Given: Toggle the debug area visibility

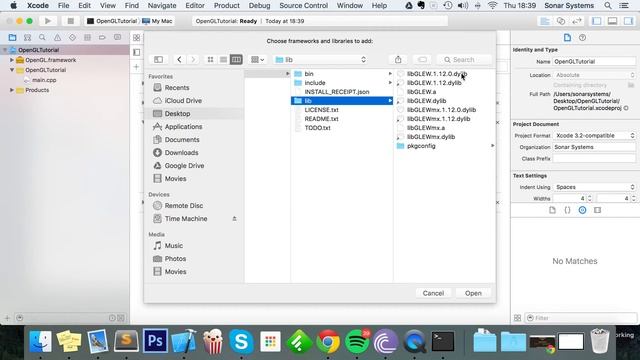Looking at the screenshot, I should [x=612, y=21].
